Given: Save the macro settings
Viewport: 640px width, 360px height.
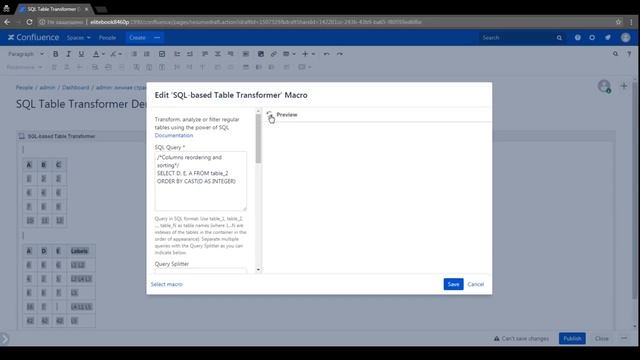Looking at the screenshot, I should point(453,284).
